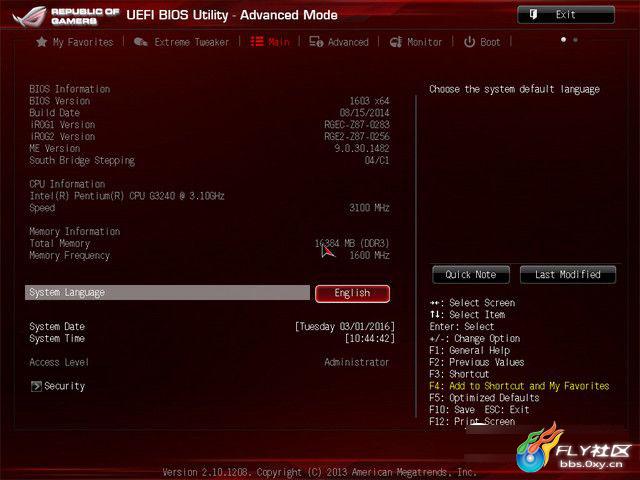Click the F1 General Help hint
The height and width of the screenshot is (480, 640).
point(469,350)
